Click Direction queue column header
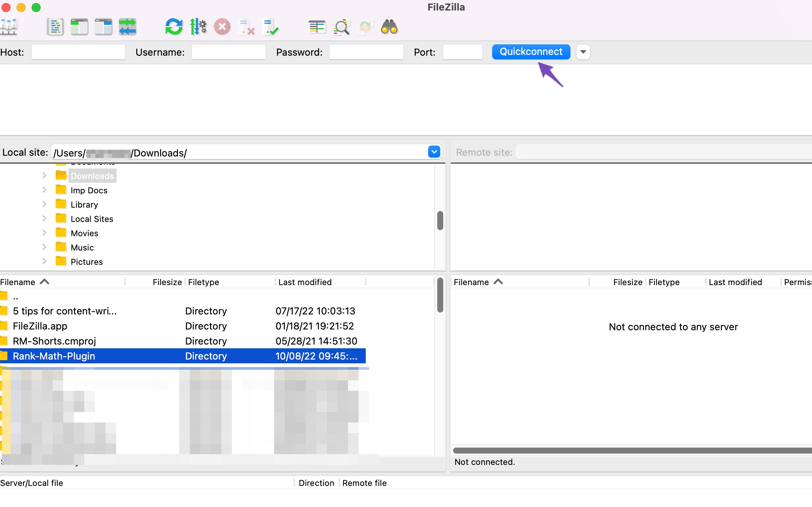The height and width of the screenshot is (507, 812). [x=317, y=483]
